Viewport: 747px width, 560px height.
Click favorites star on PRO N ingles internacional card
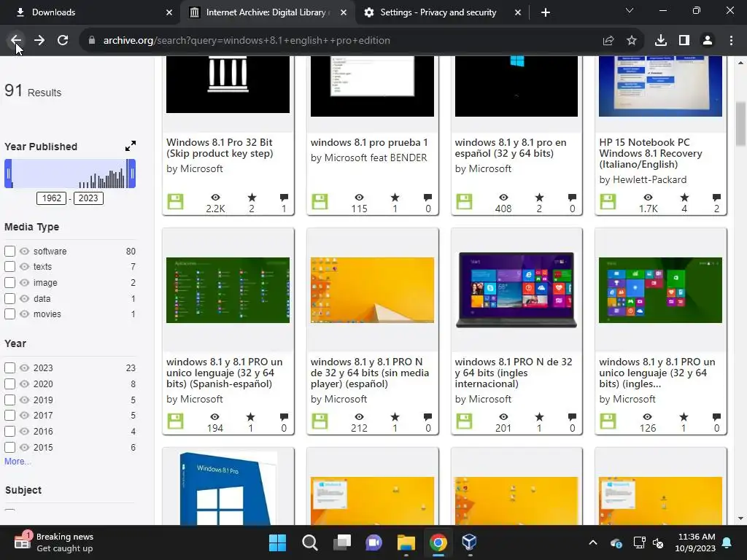539,416
